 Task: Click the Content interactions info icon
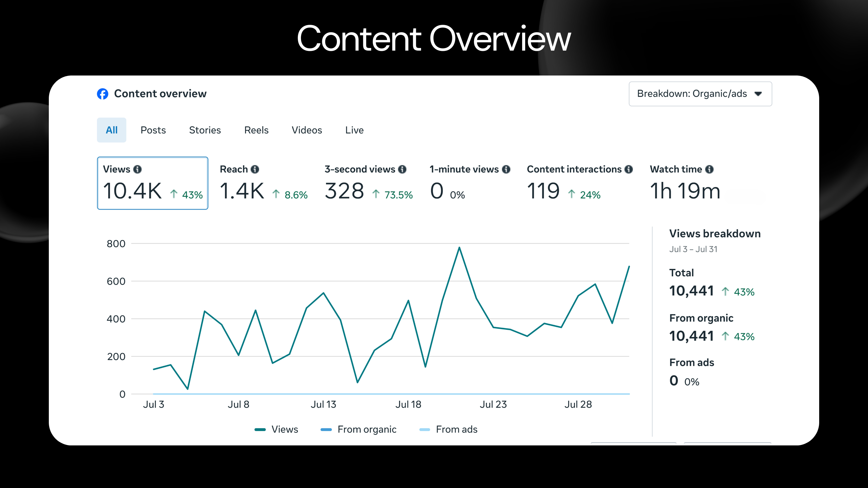click(629, 169)
